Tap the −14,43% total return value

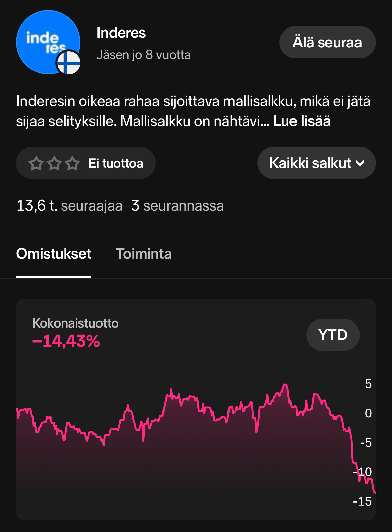click(x=66, y=341)
